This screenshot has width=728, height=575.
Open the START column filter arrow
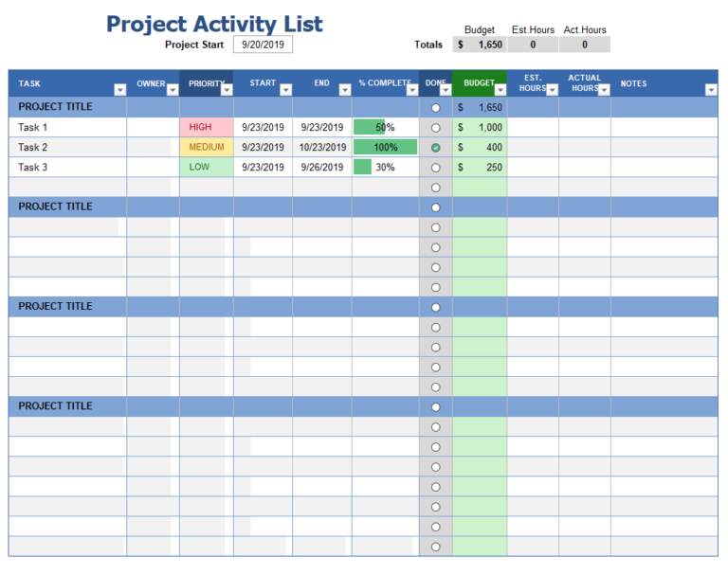[286, 90]
